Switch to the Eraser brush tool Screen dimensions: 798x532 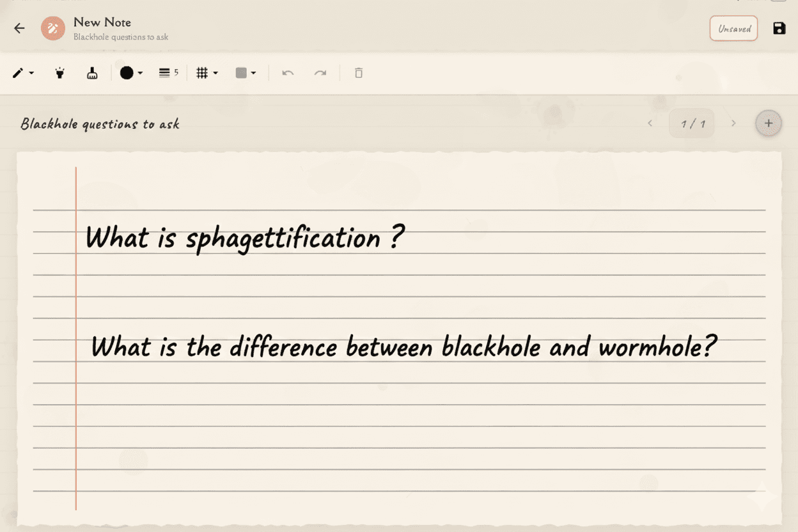pos(91,73)
